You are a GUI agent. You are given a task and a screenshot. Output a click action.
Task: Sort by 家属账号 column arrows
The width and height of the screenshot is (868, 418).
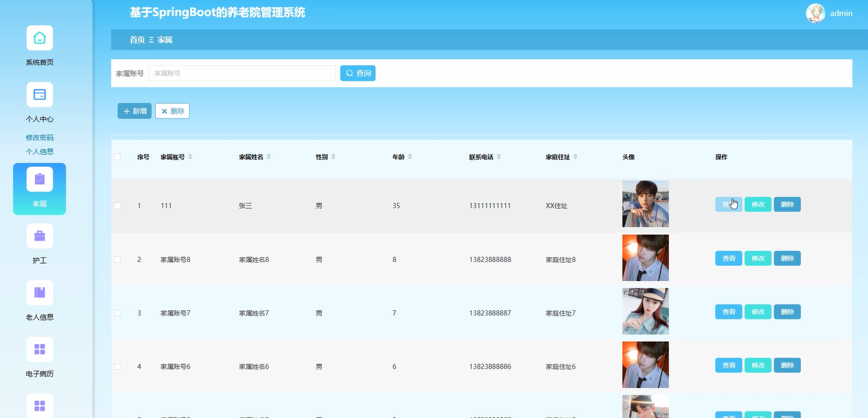[191, 157]
